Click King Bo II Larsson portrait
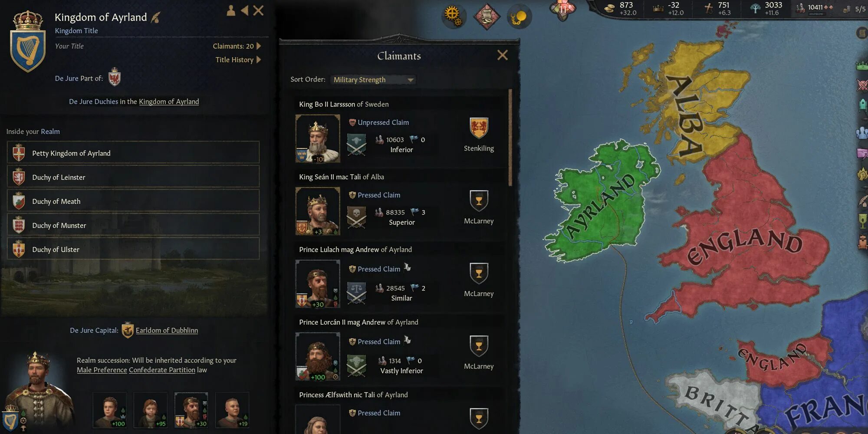868x434 pixels. point(318,138)
